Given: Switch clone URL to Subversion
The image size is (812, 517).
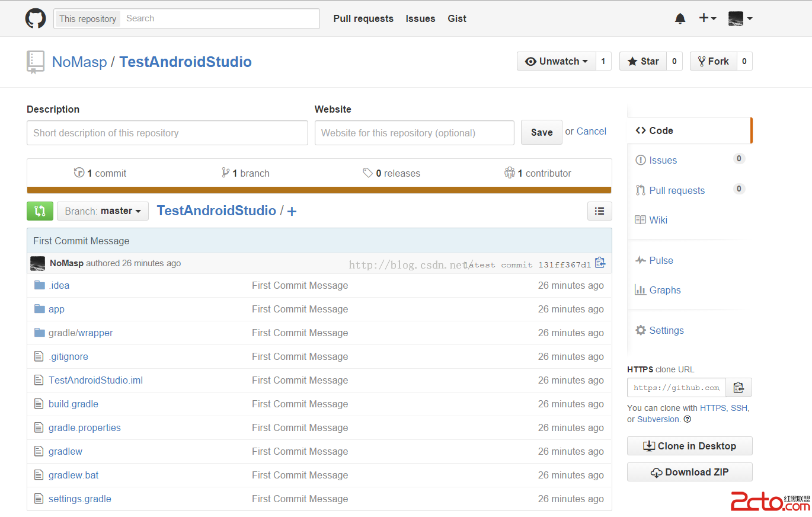Looking at the screenshot, I should [x=658, y=419].
